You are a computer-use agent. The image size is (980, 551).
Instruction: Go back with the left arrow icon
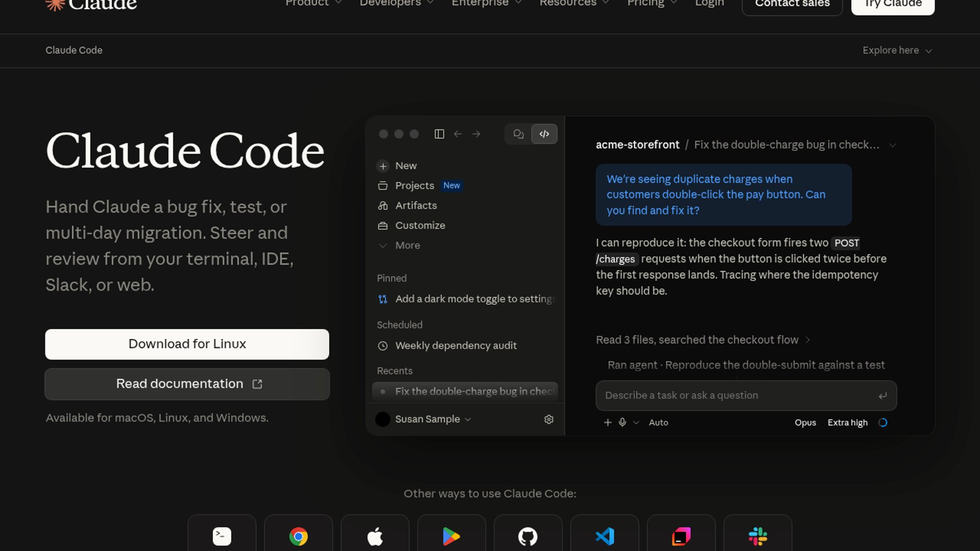pyautogui.click(x=458, y=134)
